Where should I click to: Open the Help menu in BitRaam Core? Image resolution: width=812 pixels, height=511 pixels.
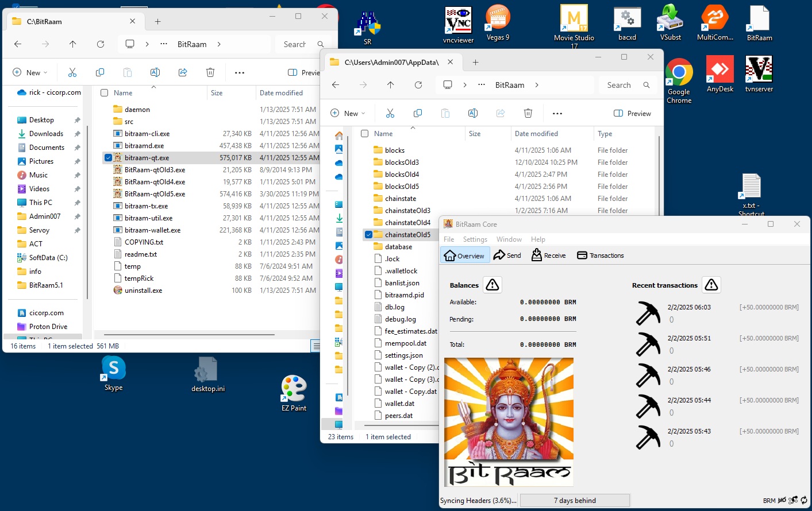(x=538, y=239)
